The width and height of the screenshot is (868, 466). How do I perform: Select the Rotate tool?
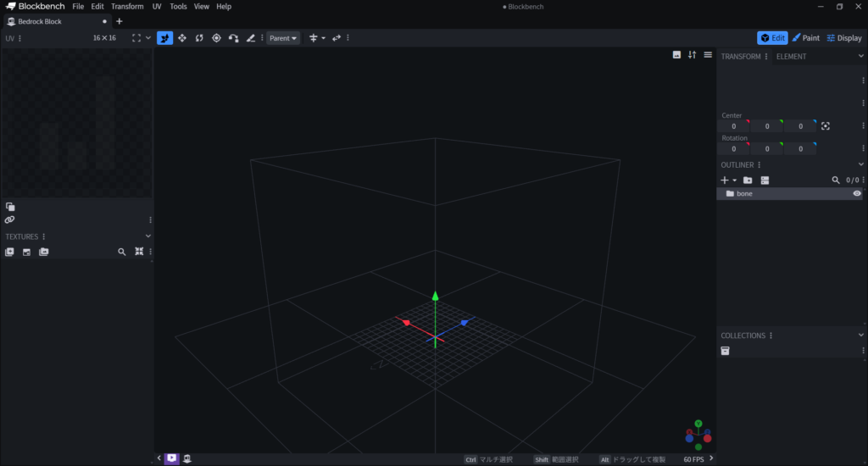[x=199, y=38]
